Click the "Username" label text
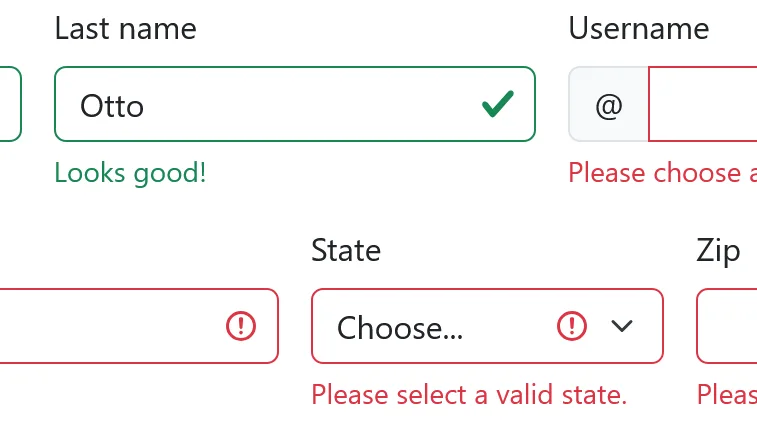 [x=638, y=29]
